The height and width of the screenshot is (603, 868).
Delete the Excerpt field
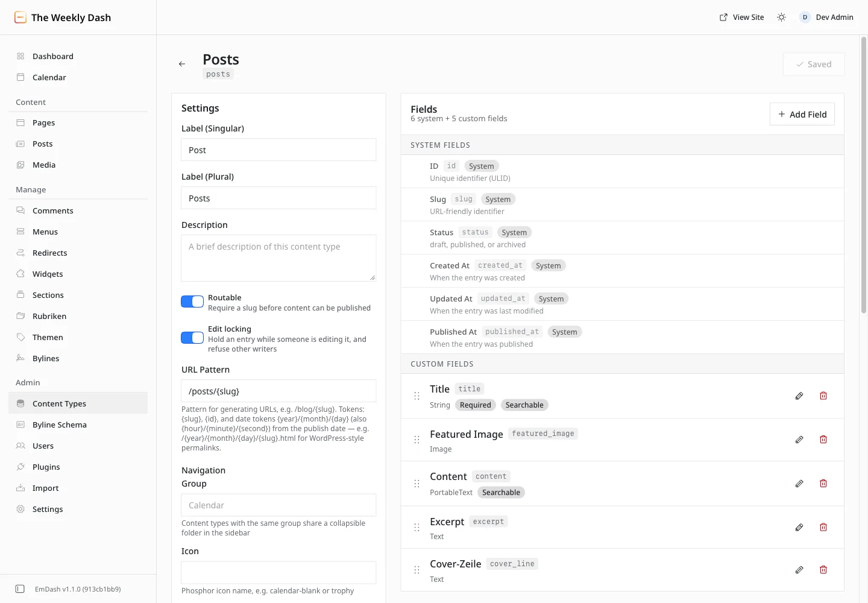[823, 528]
